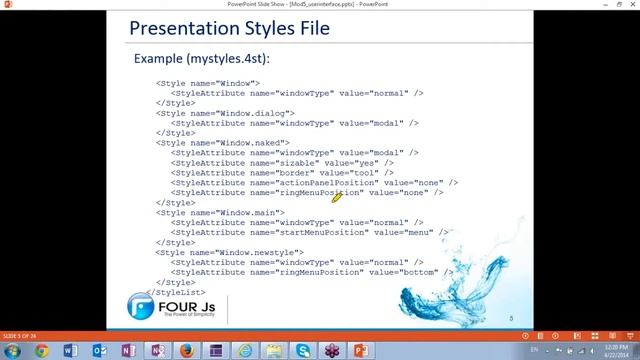Viewport: 640px width, 360px height.
Task: Minimize the PowerPoint slide show window
Action: 606,4
